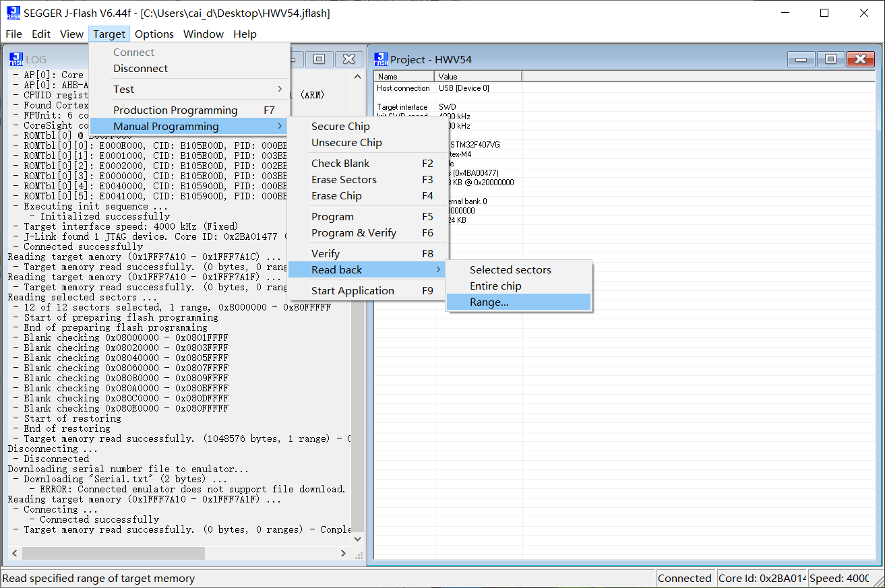Choose Unsecure Chip
The height and width of the screenshot is (588, 885).
pyautogui.click(x=366, y=143)
